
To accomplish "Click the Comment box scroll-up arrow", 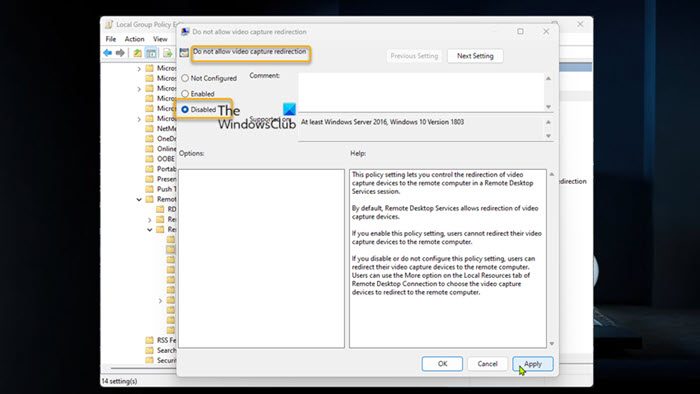I will [x=548, y=79].
